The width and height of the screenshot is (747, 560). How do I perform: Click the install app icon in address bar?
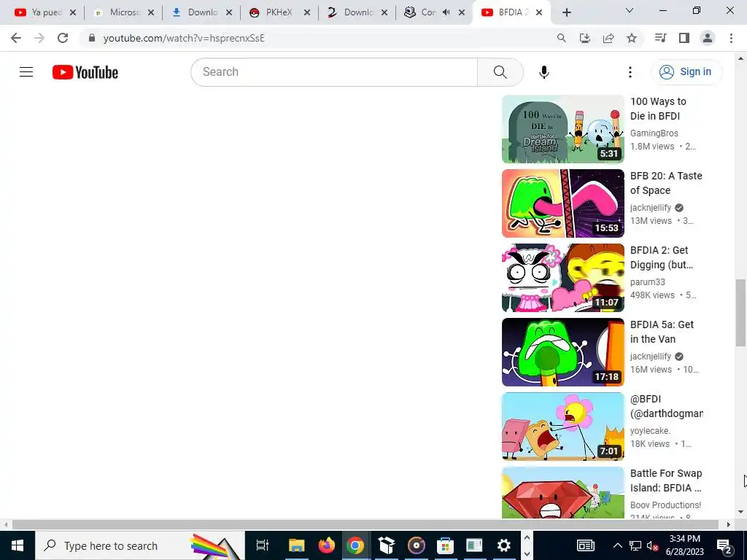pos(584,38)
